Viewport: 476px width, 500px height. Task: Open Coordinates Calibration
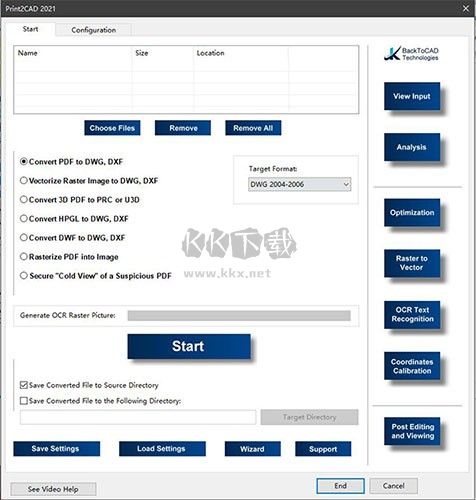pos(412,366)
